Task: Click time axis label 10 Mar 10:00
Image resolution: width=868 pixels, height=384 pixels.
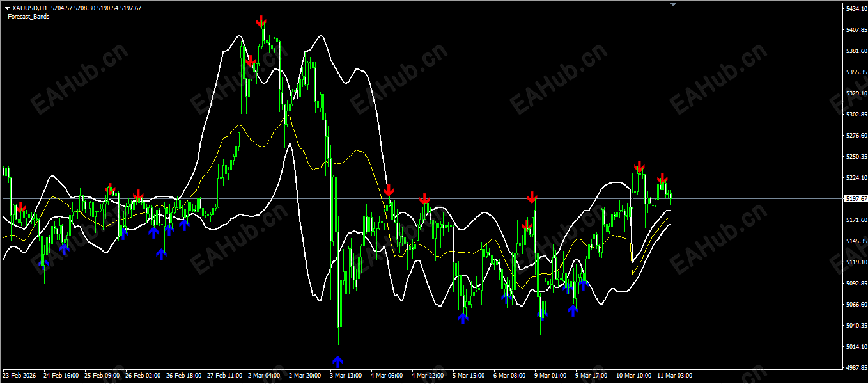Action: coord(634,376)
